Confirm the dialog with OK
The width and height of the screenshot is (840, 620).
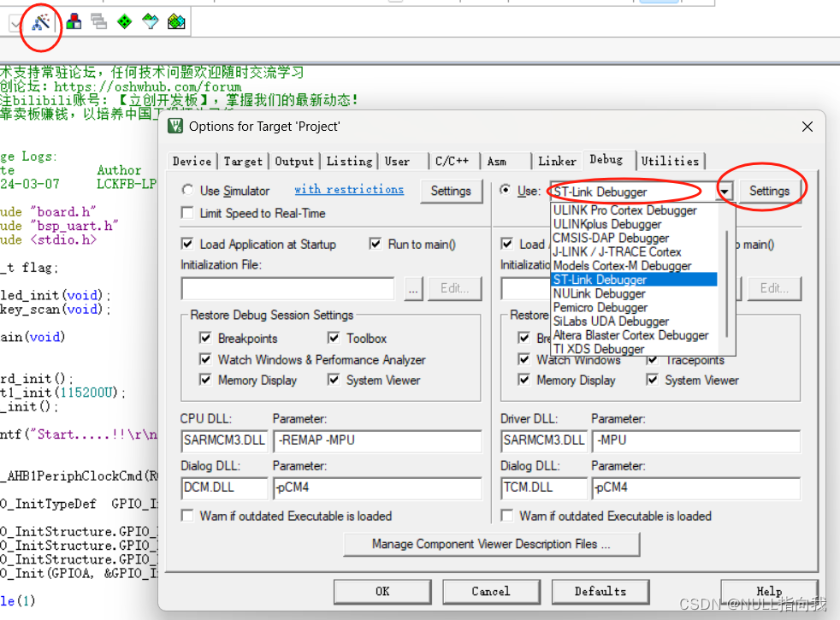(x=382, y=592)
